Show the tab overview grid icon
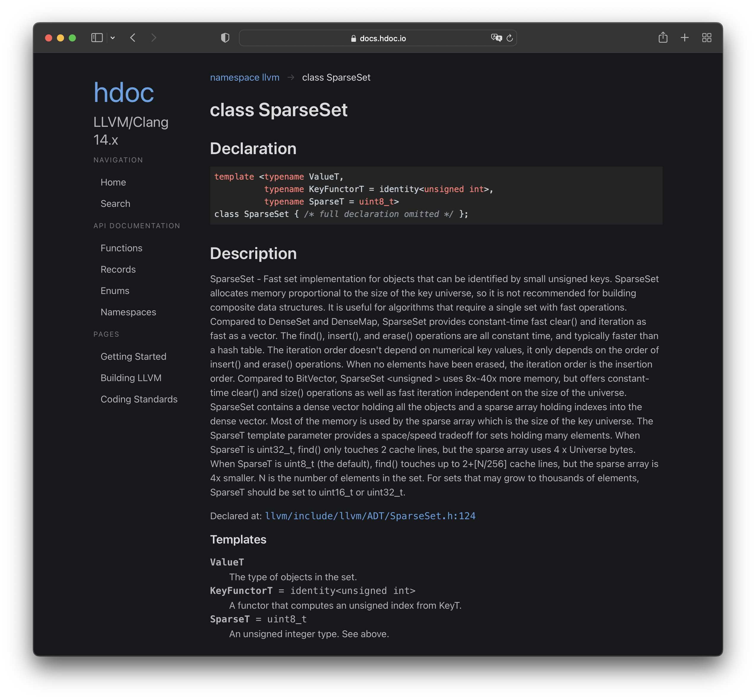 [x=706, y=38]
